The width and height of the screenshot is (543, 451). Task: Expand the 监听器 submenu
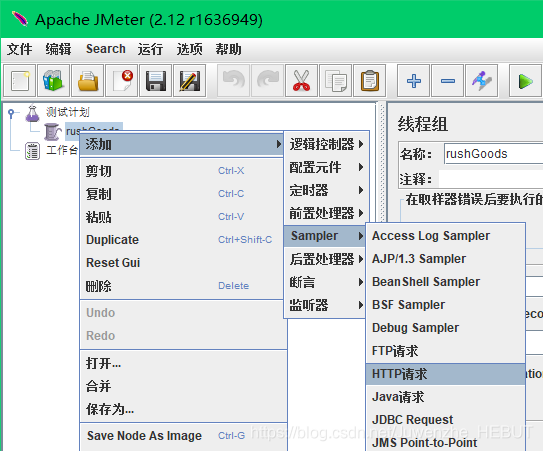point(325,305)
